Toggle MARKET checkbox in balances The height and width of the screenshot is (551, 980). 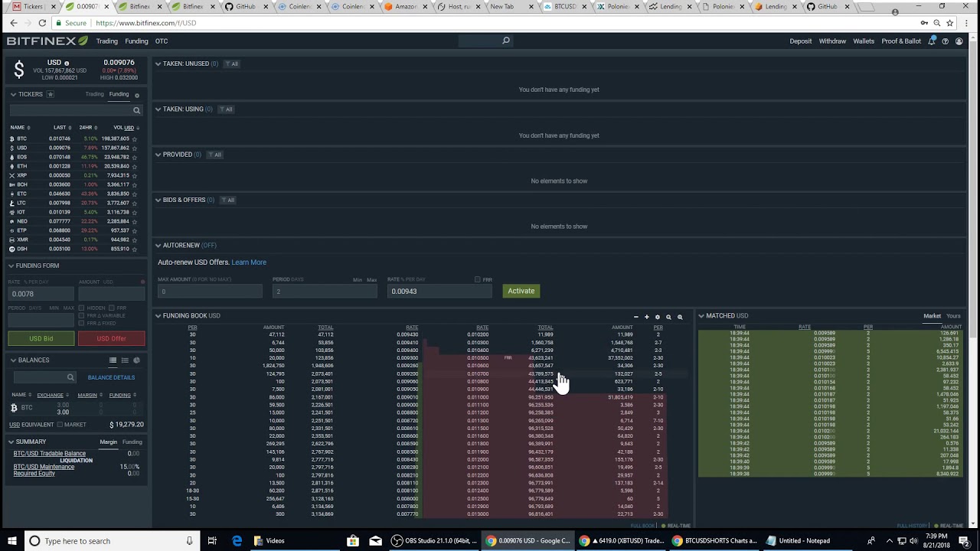[60, 425]
